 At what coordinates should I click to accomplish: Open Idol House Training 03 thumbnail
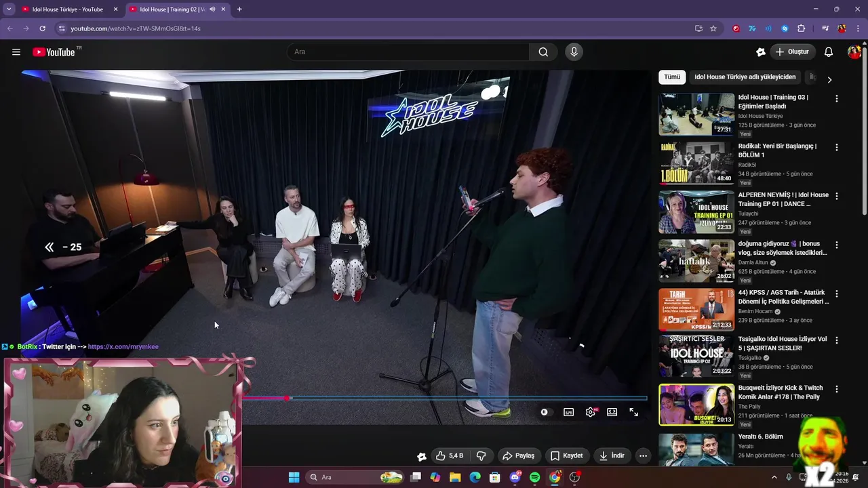coord(696,115)
